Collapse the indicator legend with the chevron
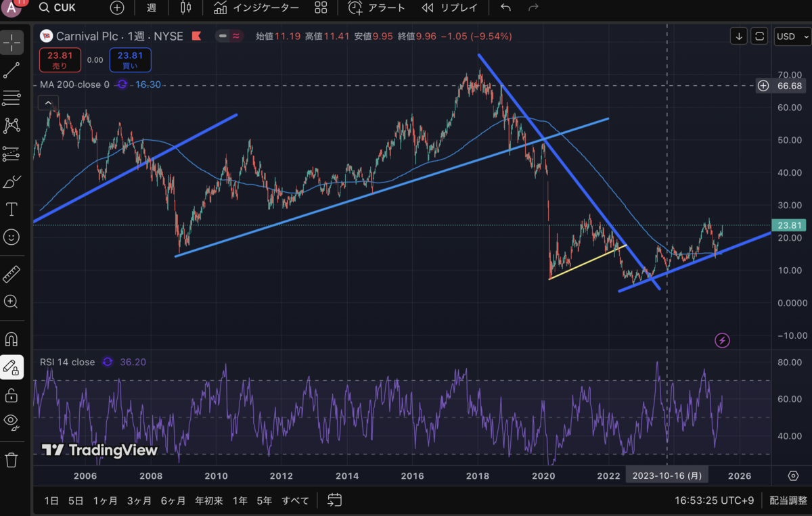The image size is (812, 516). [47, 103]
